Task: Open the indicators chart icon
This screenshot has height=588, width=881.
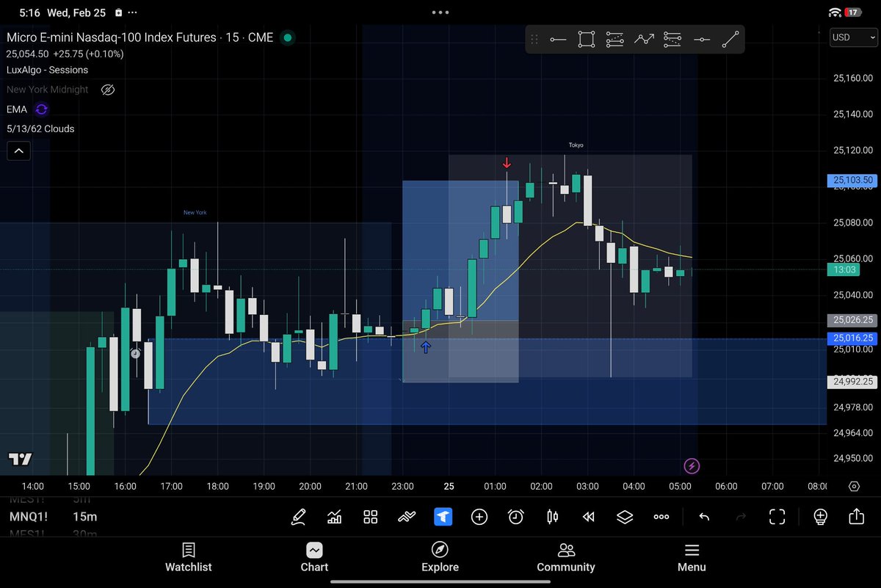Action: (335, 517)
